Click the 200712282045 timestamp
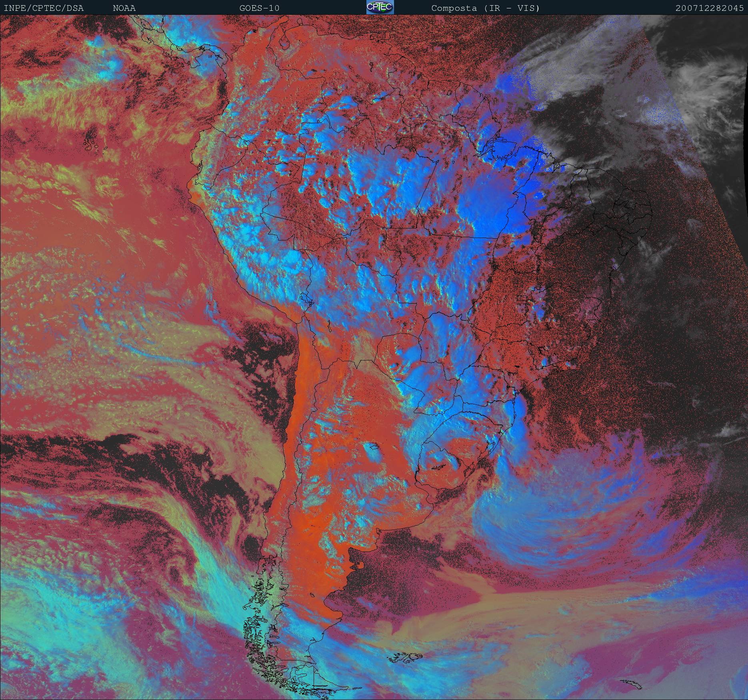This screenshot has height=700, width=748. [710, 8]
